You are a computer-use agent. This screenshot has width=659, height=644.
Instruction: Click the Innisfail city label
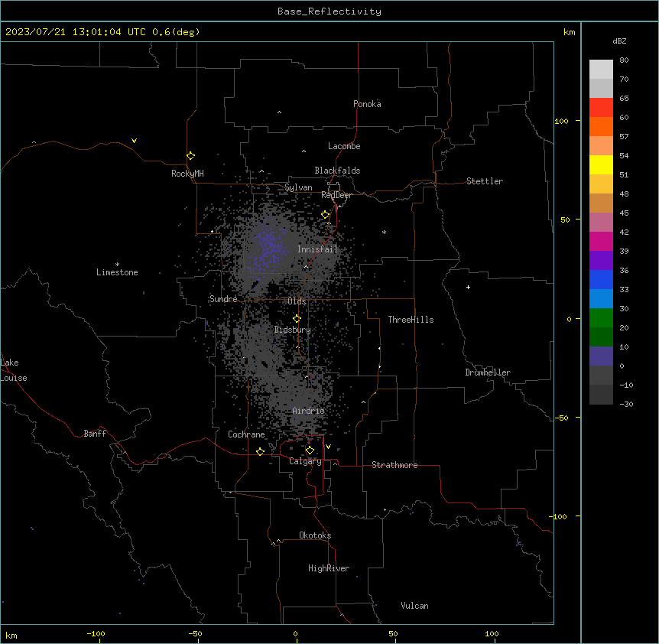tap(317, 249)
